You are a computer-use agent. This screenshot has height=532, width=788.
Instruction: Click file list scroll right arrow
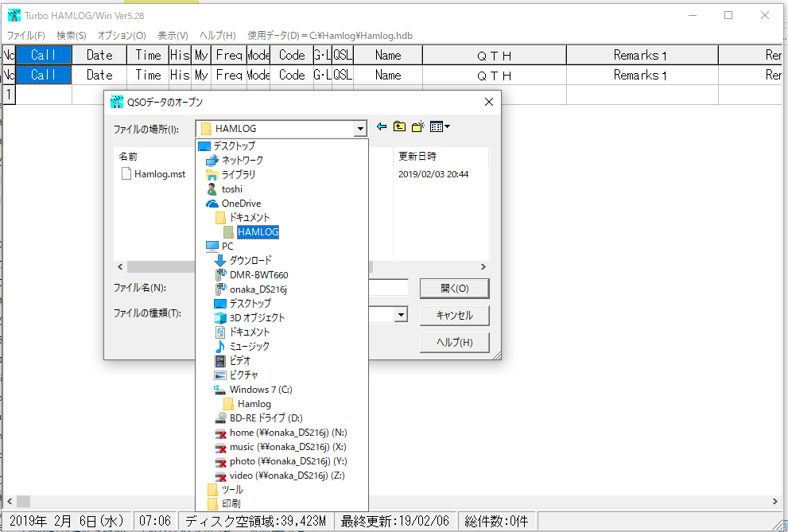(483, 266)
